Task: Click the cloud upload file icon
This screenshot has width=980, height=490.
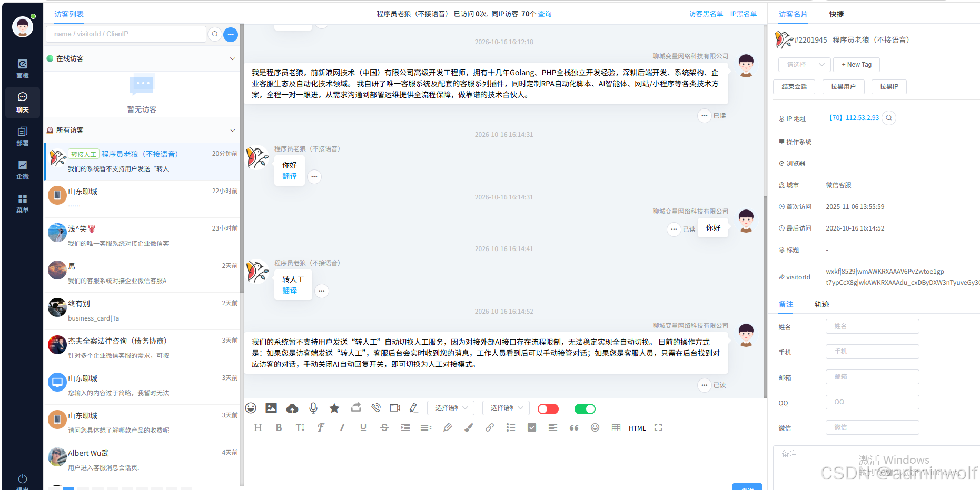Action: click(x=292, y=408)
